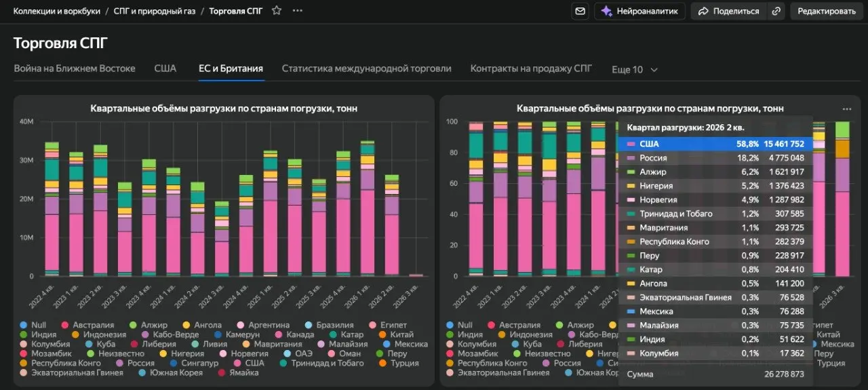
Task: Switch to the США tab
Action: [x=165, y=69]
